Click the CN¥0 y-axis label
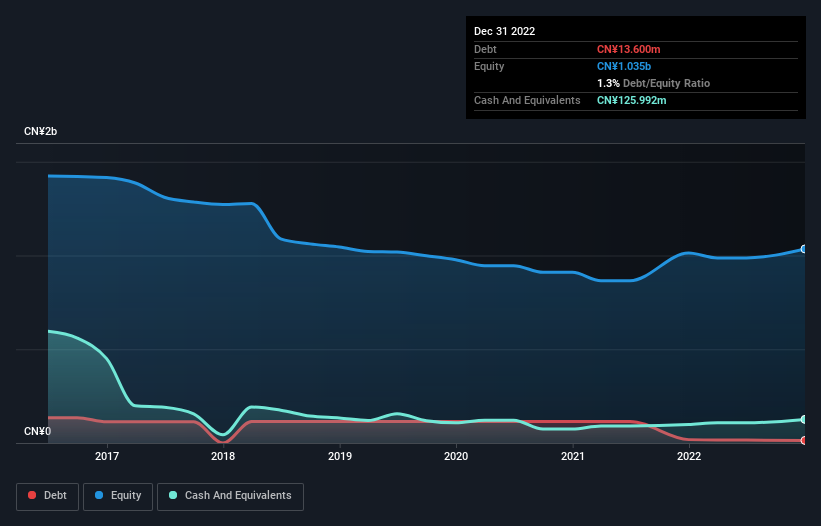 (38, 431)
